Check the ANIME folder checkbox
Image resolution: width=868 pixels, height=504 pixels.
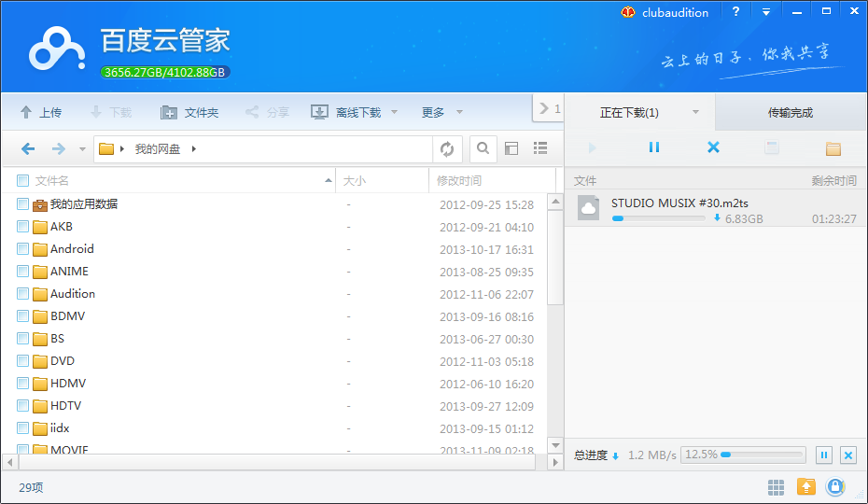pyautogui.click(x=22, y=271)
